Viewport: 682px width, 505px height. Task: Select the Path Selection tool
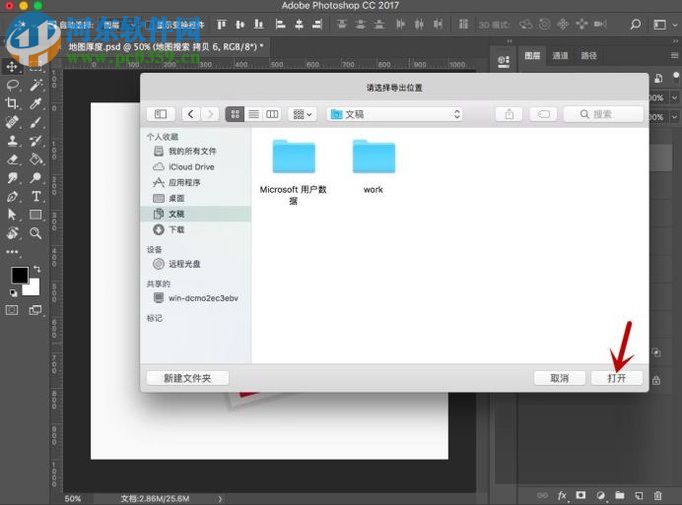(12, 214)
